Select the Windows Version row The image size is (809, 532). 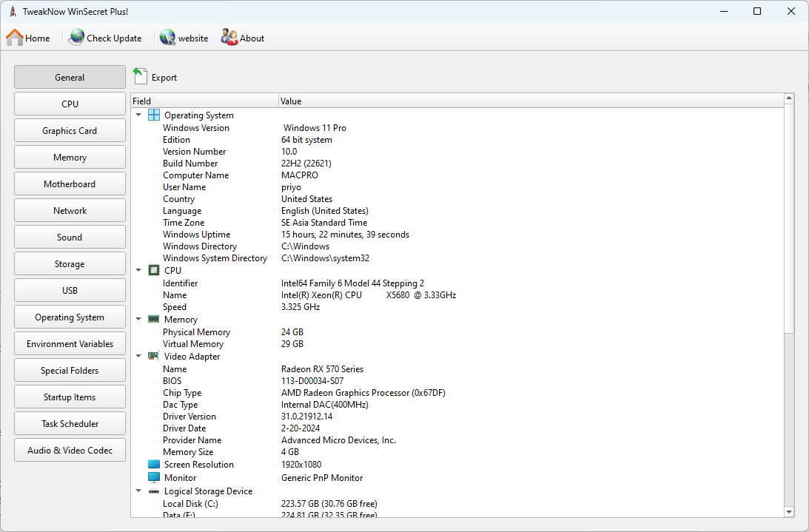coord(457,127)
